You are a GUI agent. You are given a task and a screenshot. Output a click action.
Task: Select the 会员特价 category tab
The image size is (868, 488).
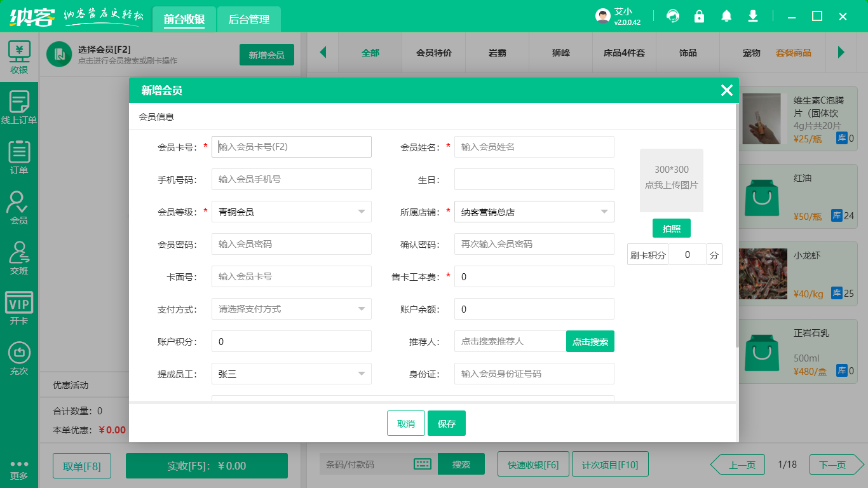point(433,53)
